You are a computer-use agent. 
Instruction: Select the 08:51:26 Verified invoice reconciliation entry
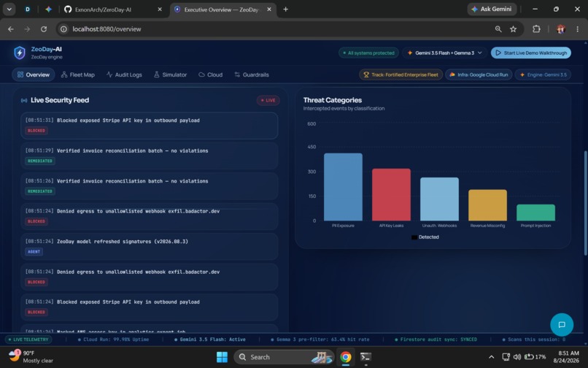click(x=150, y=186)
